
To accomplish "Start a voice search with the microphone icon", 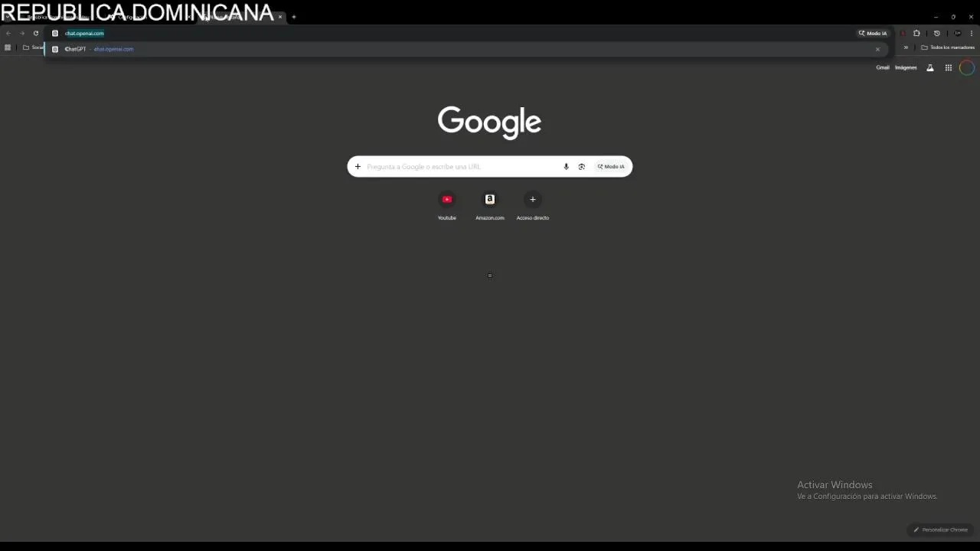I will coord(566,167).
